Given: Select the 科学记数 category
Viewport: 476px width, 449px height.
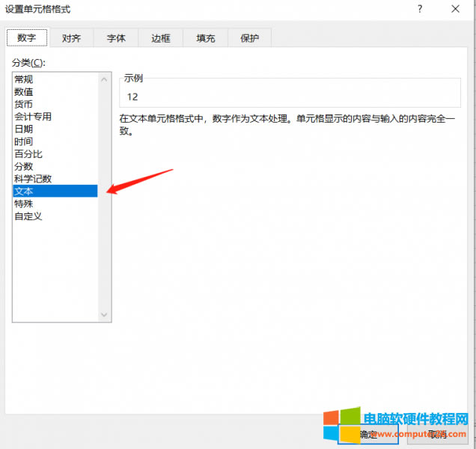Looking at the screenshot, I should coord(33,179).
